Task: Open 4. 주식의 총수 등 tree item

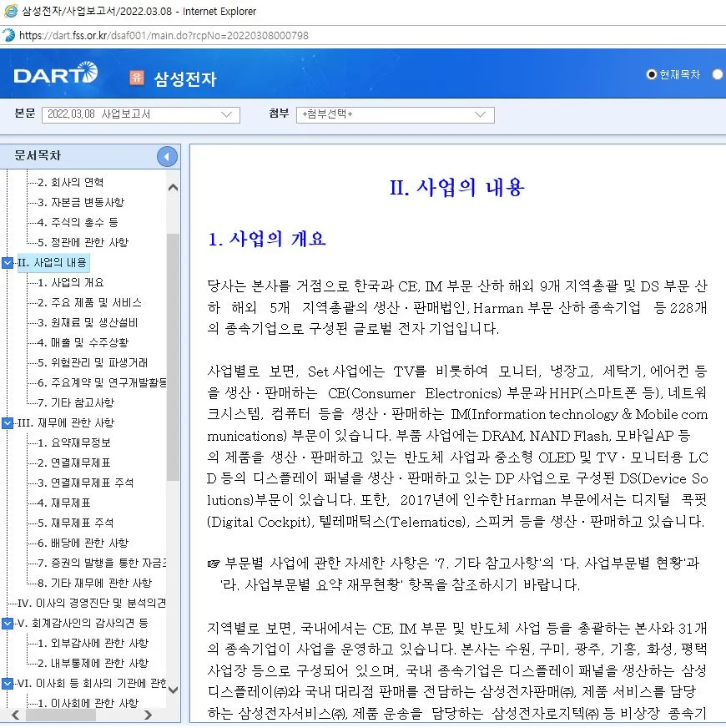Action: point(78,222)
